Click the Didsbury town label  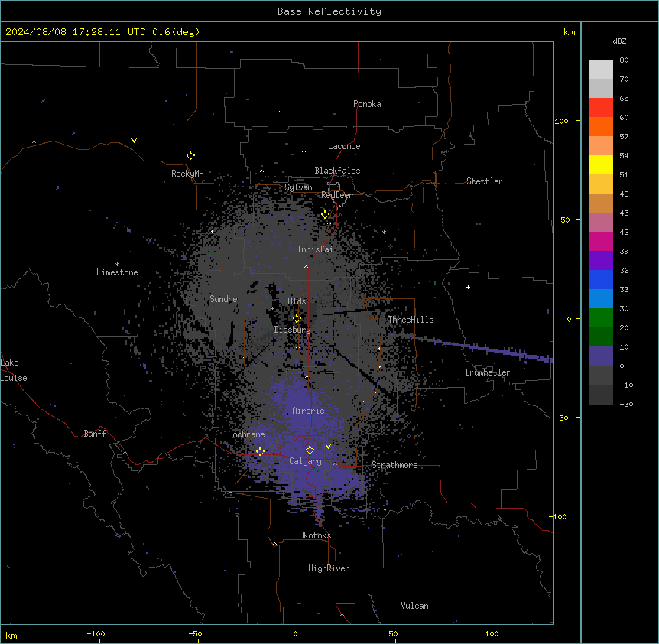point(293,330)
